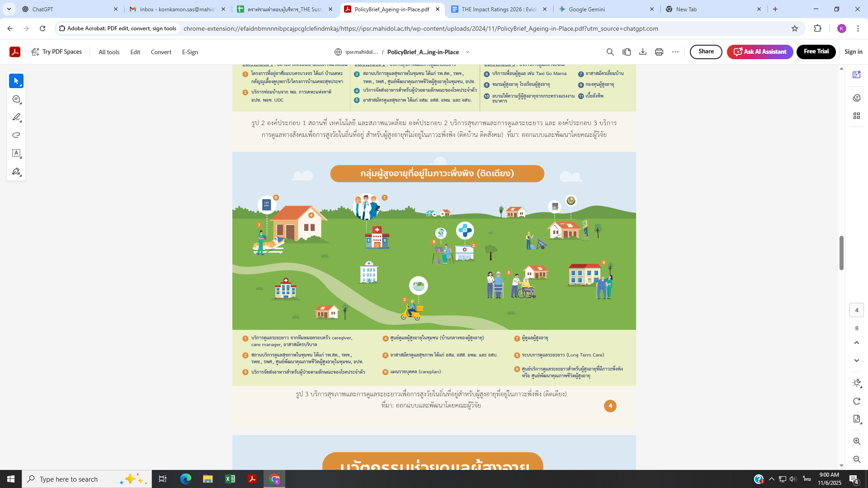This screenshot has height=488, width=868.
Task: Open the Convert menu
Action: [x=161, y=52]
